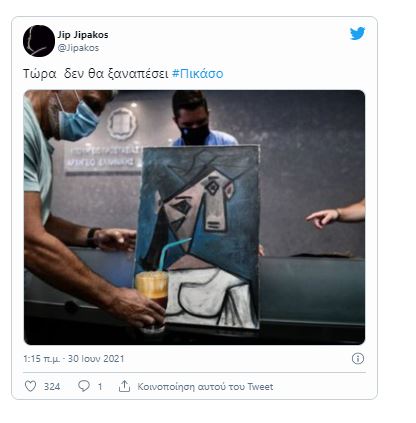Click the share arrow icon

point(124,386)
